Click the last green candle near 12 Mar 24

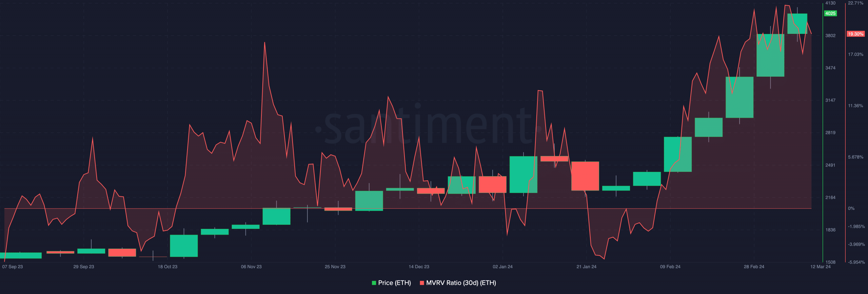pos(797,24)
